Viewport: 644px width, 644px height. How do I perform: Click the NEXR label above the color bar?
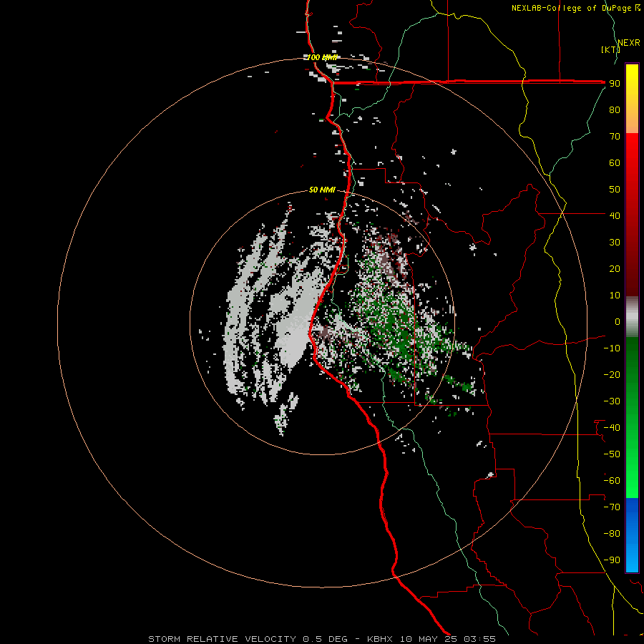[629, 43]
